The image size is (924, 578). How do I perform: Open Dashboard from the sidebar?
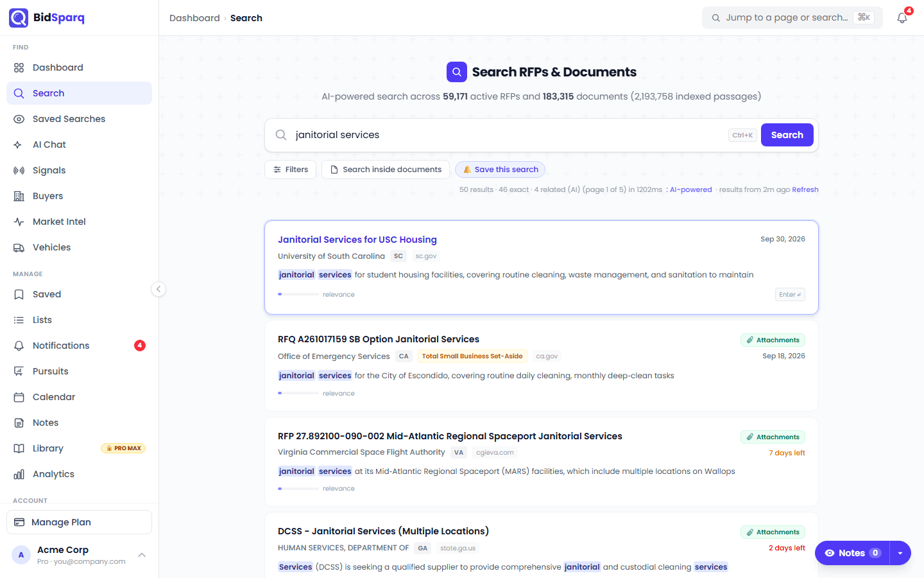tap(79, 67)
